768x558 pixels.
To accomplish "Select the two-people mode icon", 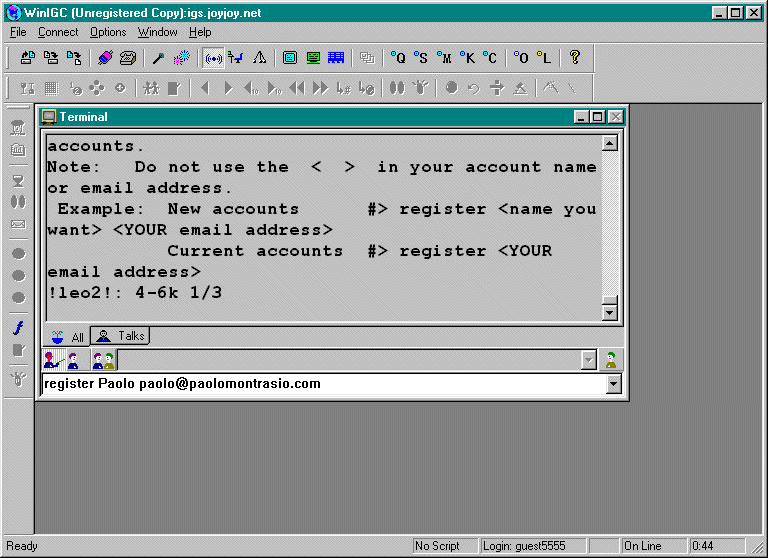I will pos(103,361).
